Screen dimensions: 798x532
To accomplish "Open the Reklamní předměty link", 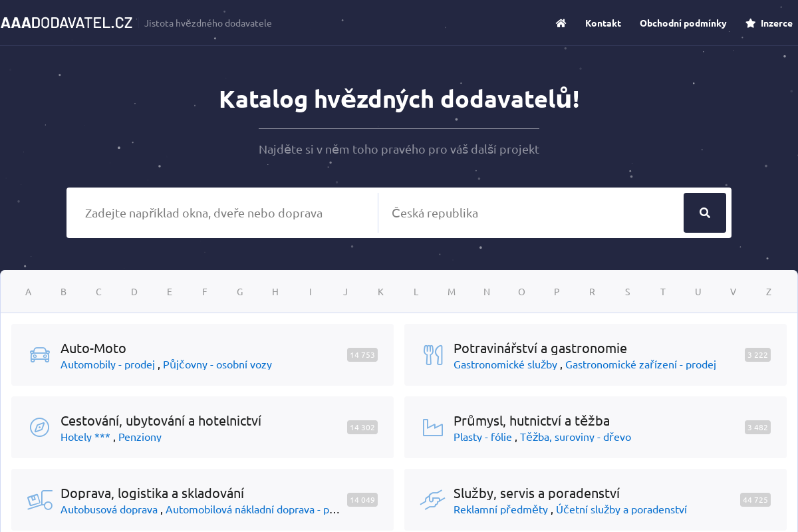I will coord(500,509).
